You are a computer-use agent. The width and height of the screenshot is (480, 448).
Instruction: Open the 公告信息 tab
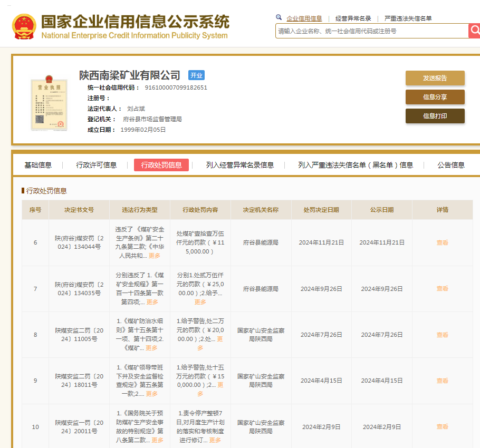450,165
